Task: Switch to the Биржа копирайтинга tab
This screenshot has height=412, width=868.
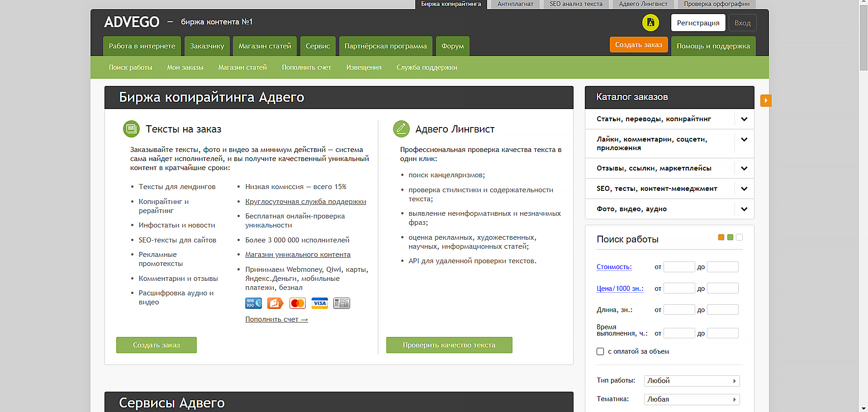Action: pos(451,4)
